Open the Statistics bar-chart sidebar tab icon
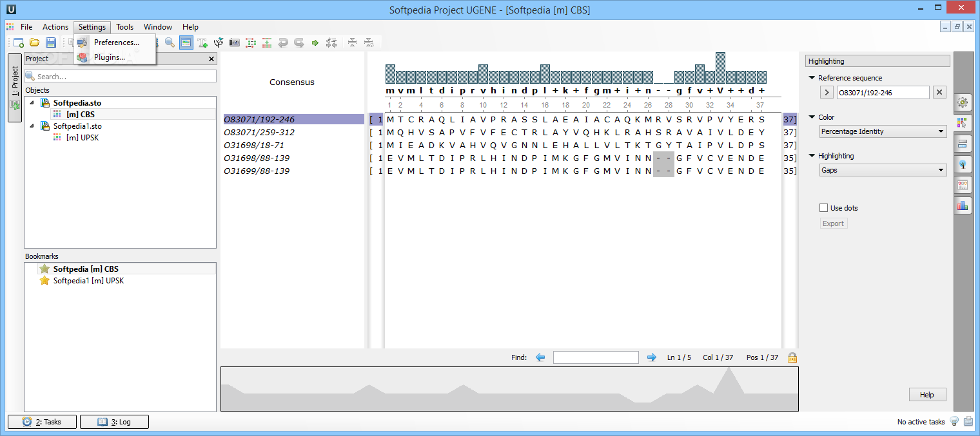This screenshot has width=980, height=436. click(x=963, y=205)
